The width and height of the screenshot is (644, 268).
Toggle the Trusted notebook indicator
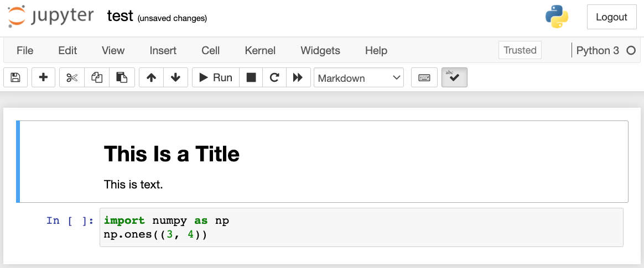click(x=520, y=50)
